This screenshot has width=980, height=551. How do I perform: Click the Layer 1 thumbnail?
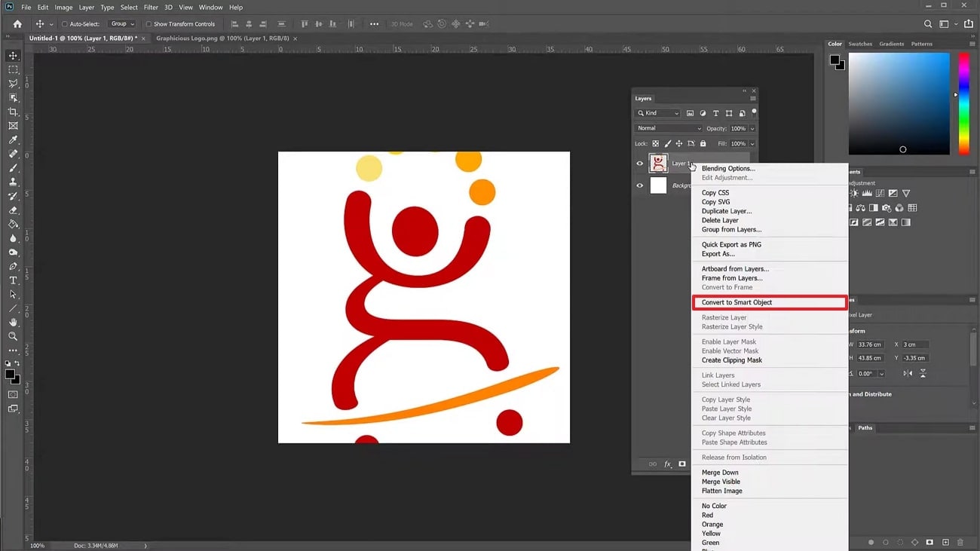[658, 163]
